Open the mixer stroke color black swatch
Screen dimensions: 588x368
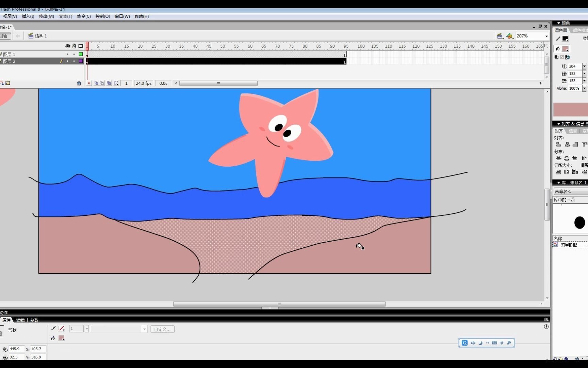(565, 39)
